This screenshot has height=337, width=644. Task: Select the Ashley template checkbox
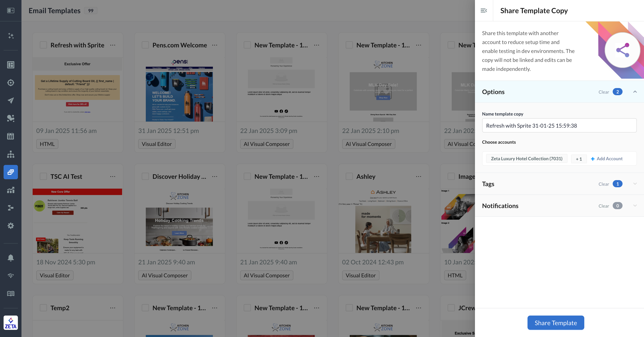[349, 177]
